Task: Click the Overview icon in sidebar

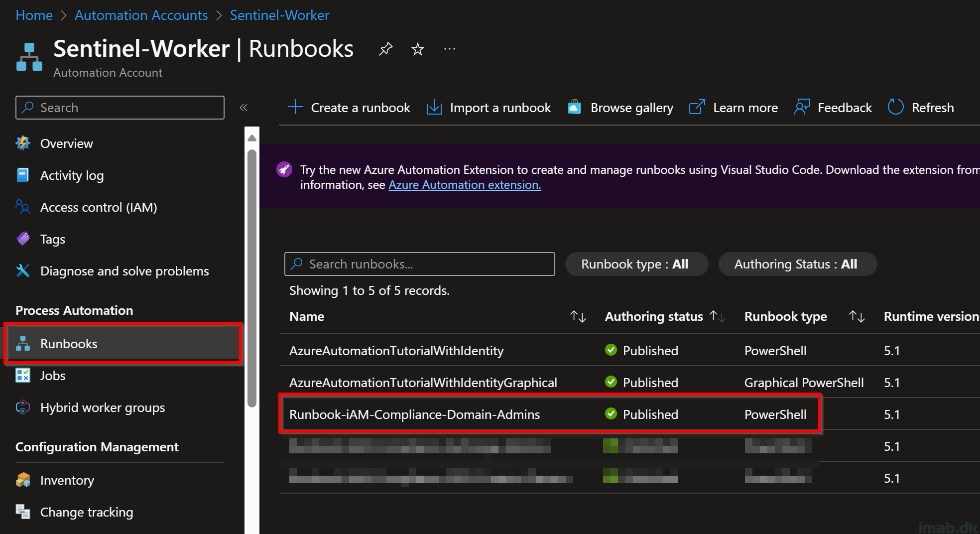Action: 23,143
